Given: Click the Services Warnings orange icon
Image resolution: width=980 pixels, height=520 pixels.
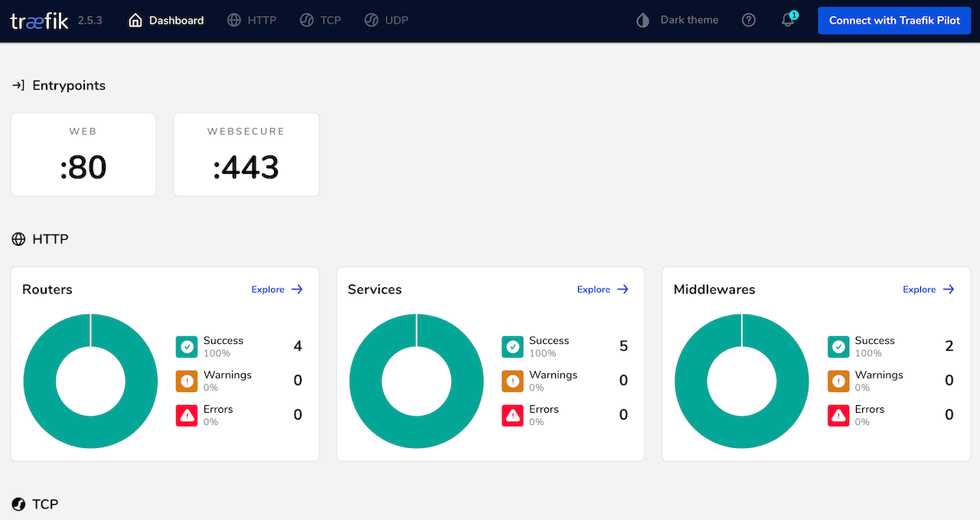Looking at the screenshot, I should pos(513,381).
